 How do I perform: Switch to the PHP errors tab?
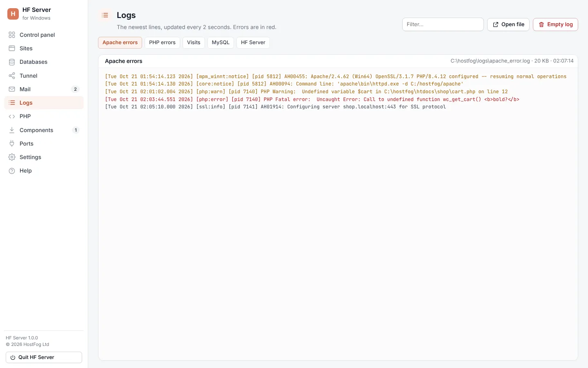tap(162, 43)
